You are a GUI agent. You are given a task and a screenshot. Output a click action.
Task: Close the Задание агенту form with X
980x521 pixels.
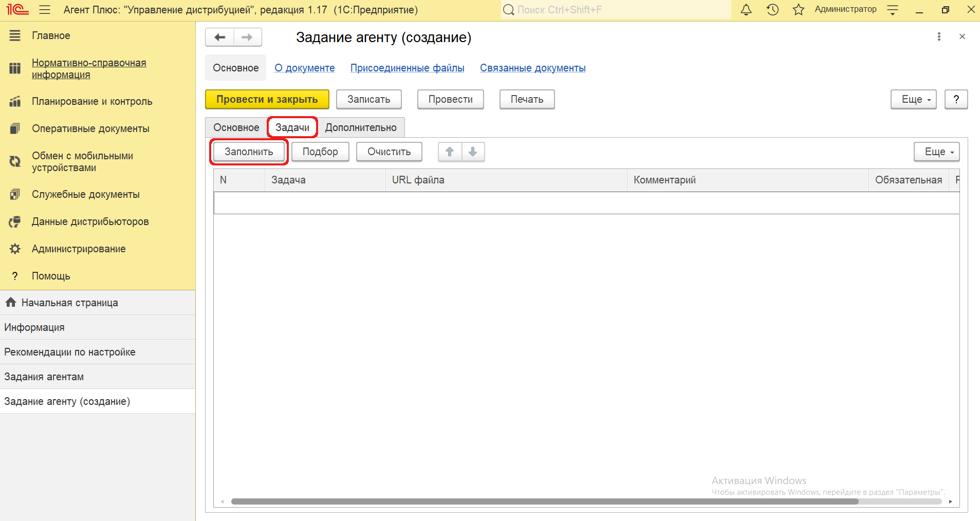click(962, 36)
